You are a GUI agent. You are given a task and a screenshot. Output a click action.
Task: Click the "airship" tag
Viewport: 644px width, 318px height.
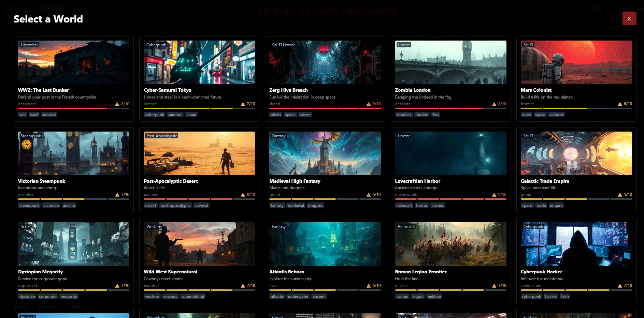69,206
